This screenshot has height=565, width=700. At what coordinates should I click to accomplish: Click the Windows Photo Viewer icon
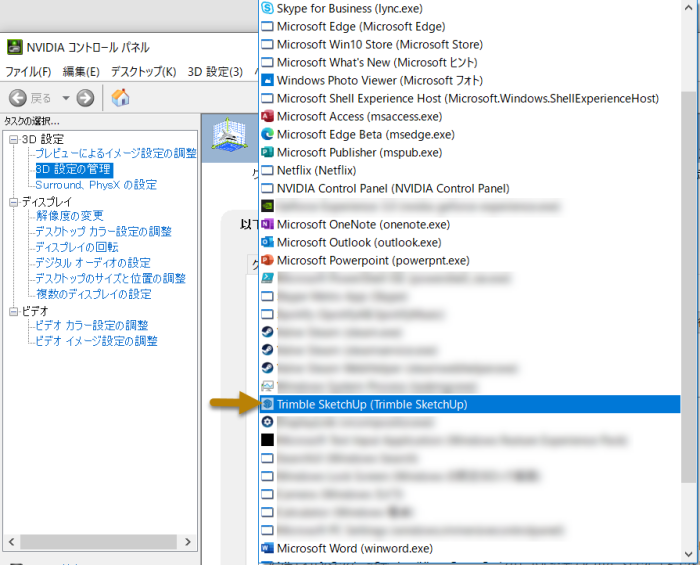click(267, 80)
